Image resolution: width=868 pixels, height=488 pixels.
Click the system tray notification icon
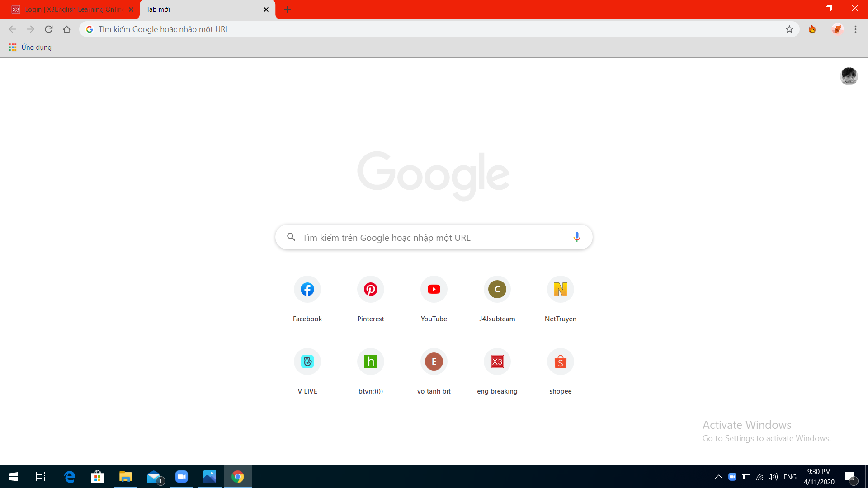(851, 477)
